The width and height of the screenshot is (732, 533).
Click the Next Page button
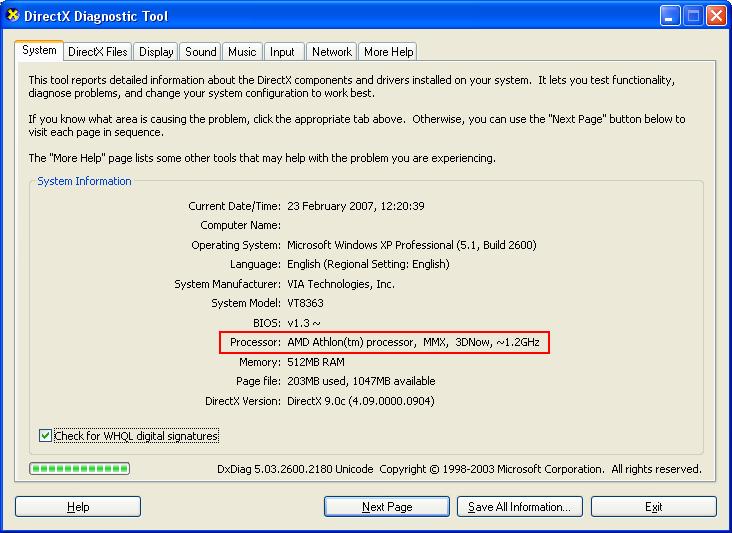pyautogui.click(x=387, y=507)
